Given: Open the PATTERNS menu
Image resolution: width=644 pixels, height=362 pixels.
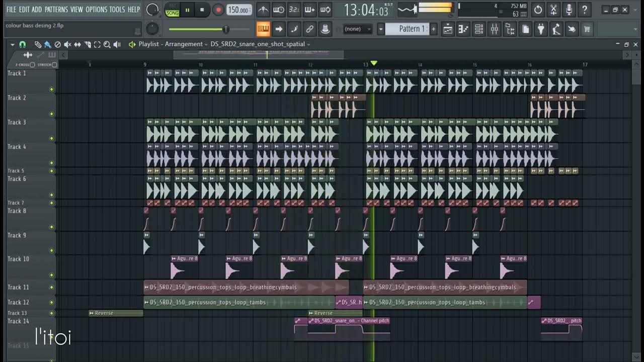Looking at the screenshot, I should [56, 10].
